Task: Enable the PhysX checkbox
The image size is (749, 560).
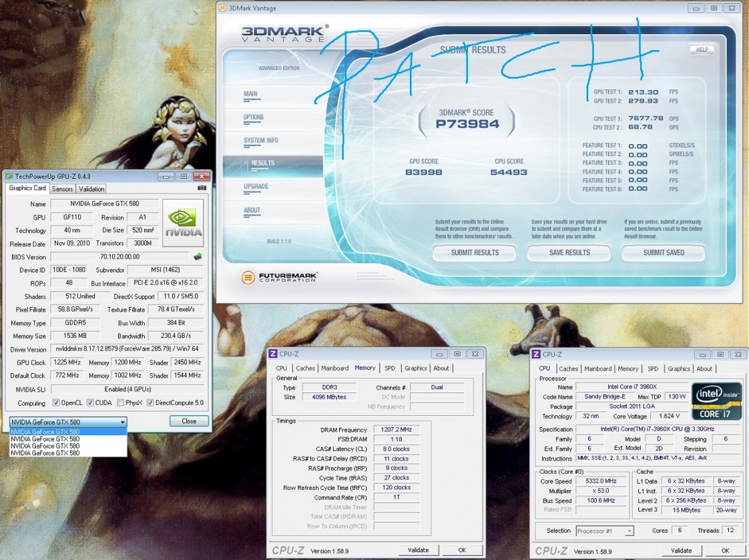Action: coord(120,402)
